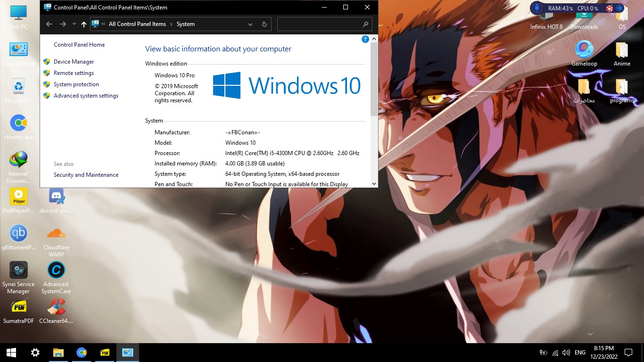Open the clock showing 8:15 PM
This screenshot has height=362, width=644.
click(x=603, y=353)
